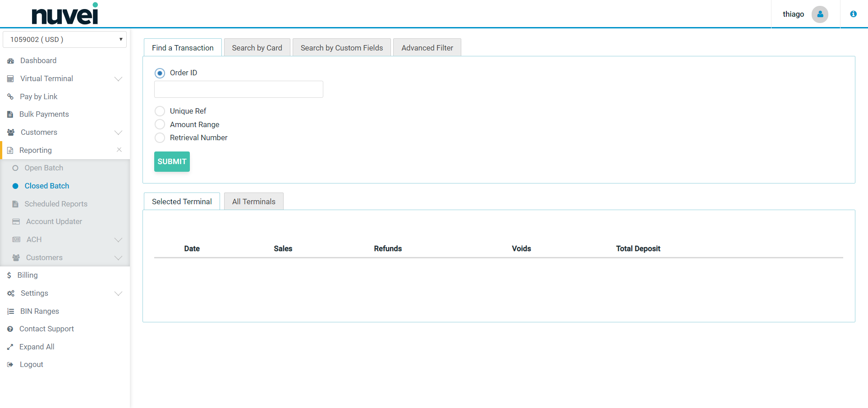Open the 1059002 (USD) terminal dropdown
Screen dimensions: 868x408
64,39
